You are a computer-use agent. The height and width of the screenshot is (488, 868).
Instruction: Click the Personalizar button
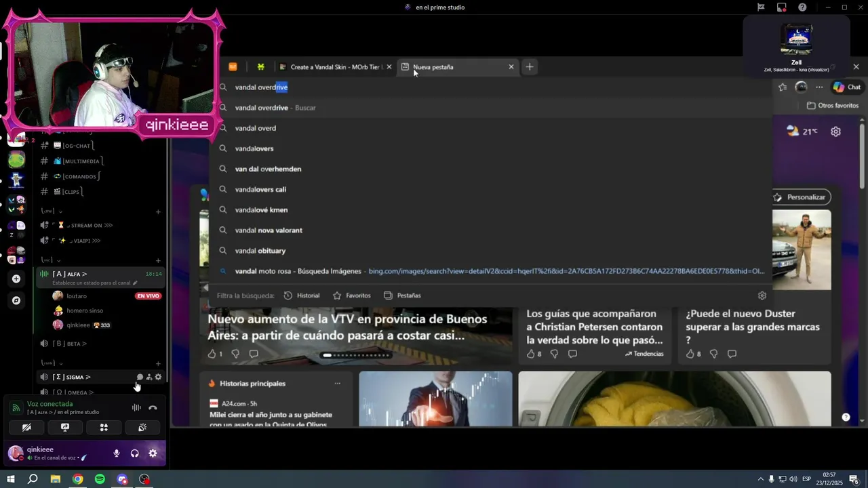click(x=800, y=197)
